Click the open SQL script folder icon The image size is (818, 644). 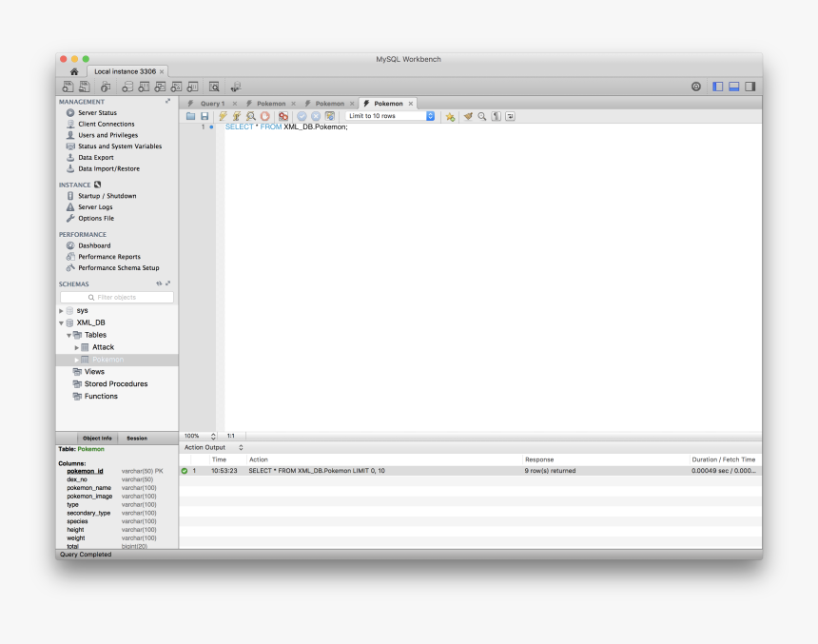190,116
